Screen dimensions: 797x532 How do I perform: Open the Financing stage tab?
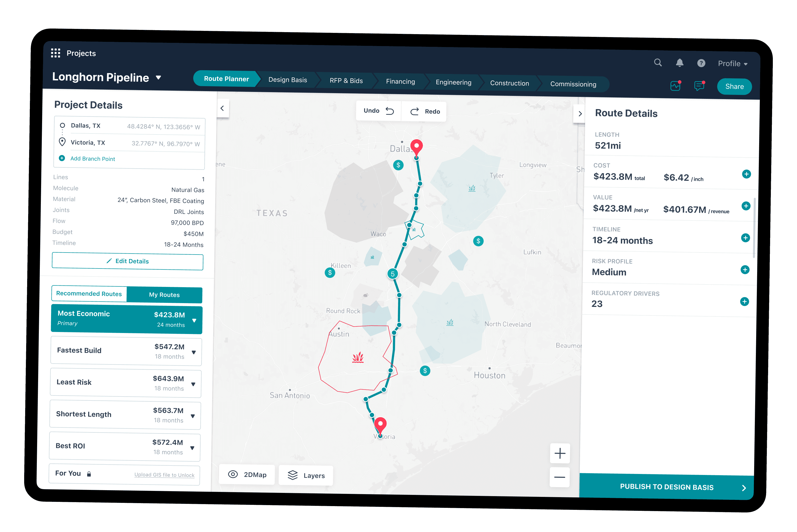click(400, 81)
